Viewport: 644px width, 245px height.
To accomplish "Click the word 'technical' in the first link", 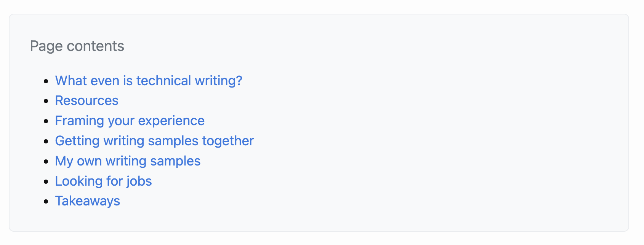I will click(x=164, y=81).
